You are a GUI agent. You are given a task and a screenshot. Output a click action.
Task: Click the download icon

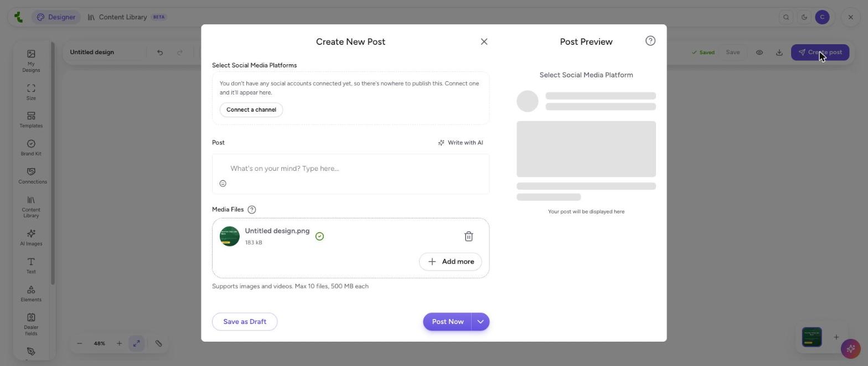click(x=779, y=53)
